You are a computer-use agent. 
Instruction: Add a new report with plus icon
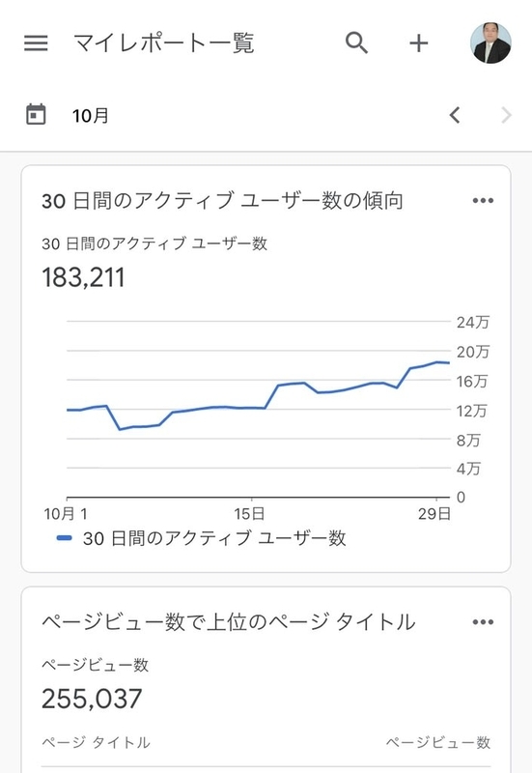pos(419,43)
